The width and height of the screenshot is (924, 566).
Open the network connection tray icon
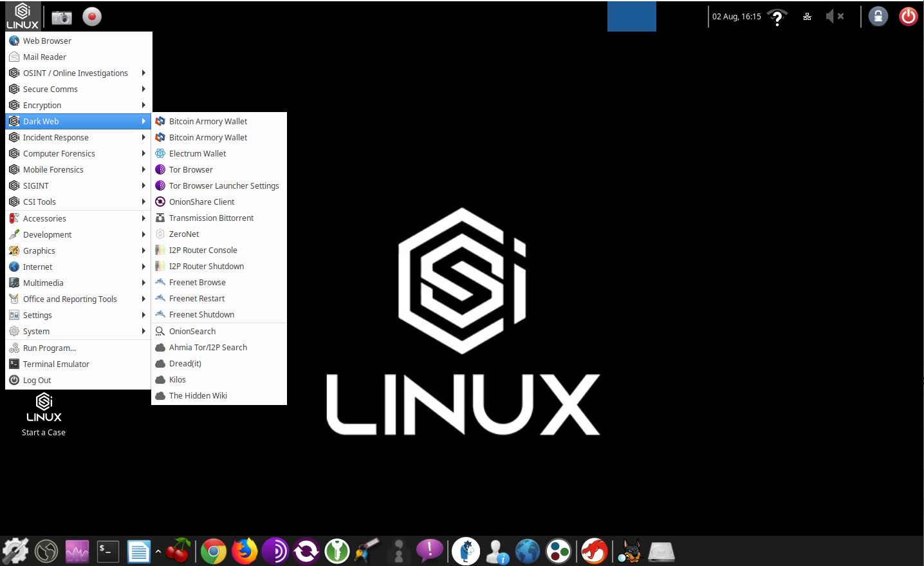click(x=807, y=17)
